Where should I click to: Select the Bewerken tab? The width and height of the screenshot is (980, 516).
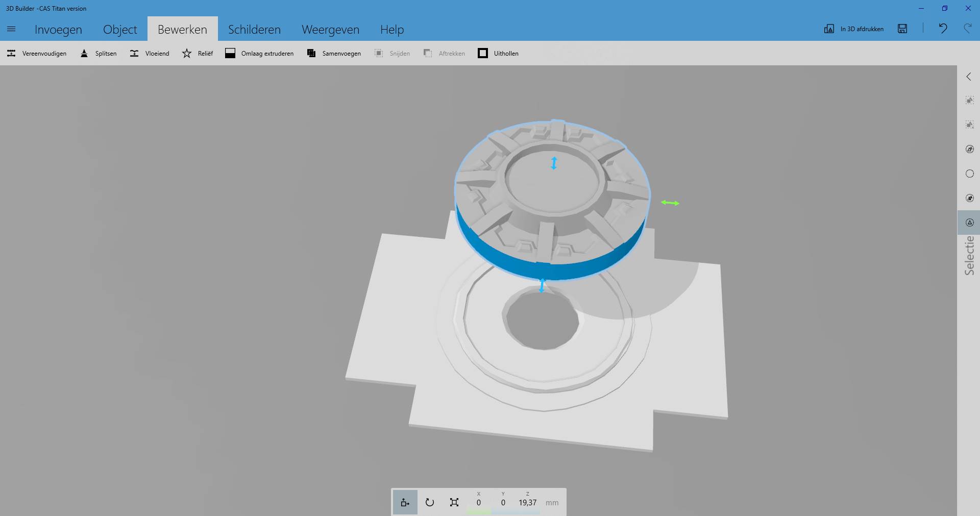click(182, 30)
